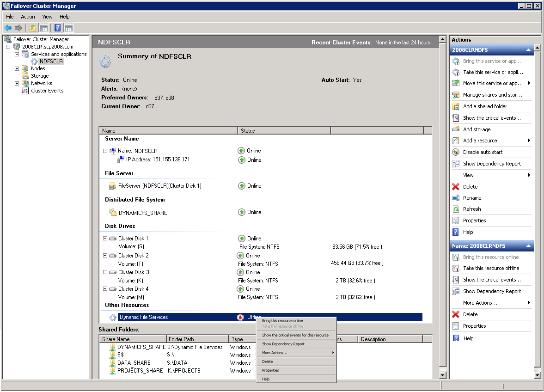Viewport: 544px width, 392px height.
Task: Expand the Networks tree node
Action: (x=17, y=83)
